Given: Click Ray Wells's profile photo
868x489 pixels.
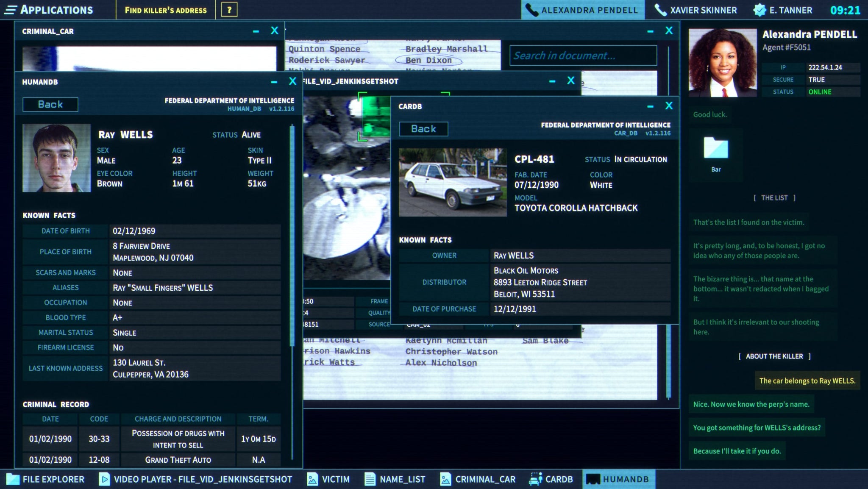Looking at the screenshot, I should pyautogui.click(x=56, y=157).
